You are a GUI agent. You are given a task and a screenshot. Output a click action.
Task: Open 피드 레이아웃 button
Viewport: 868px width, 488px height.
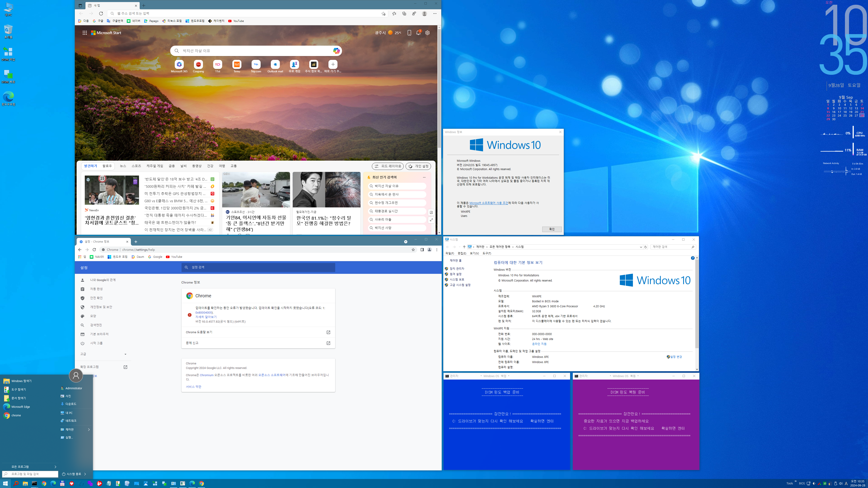pos(387,166)
